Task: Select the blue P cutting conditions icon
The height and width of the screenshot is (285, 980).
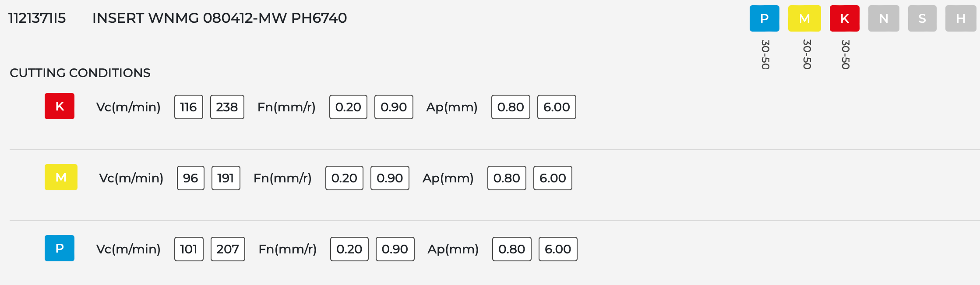Action: pyautogui.click(x=60, y=248)
